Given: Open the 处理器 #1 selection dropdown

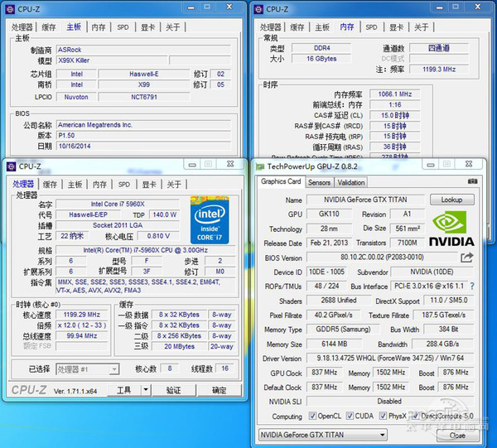Looking at the screenshot, I should click(x=88, y=369).
